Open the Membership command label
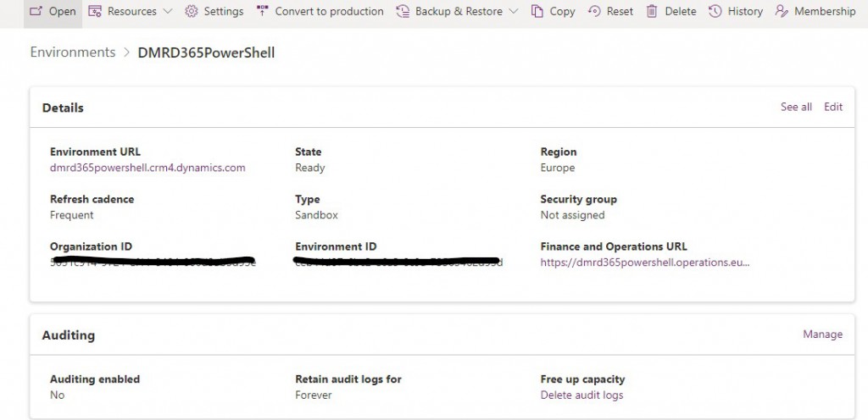 click(825, 11)
